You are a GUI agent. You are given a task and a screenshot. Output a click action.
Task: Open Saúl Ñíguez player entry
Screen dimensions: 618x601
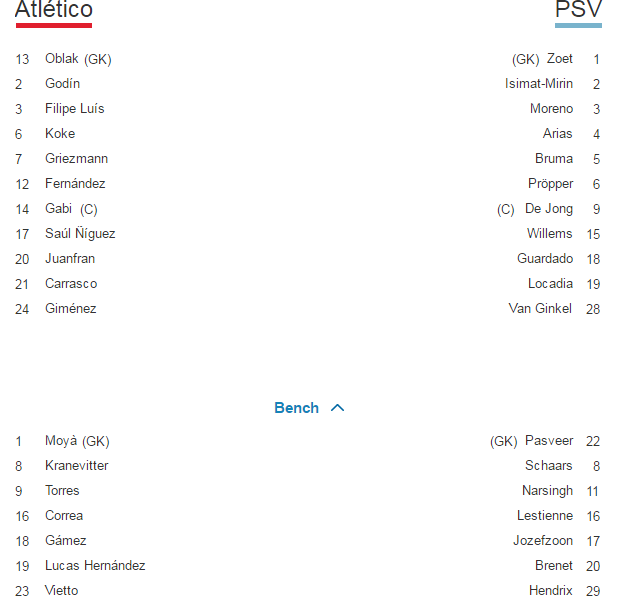tap(80, 234)
